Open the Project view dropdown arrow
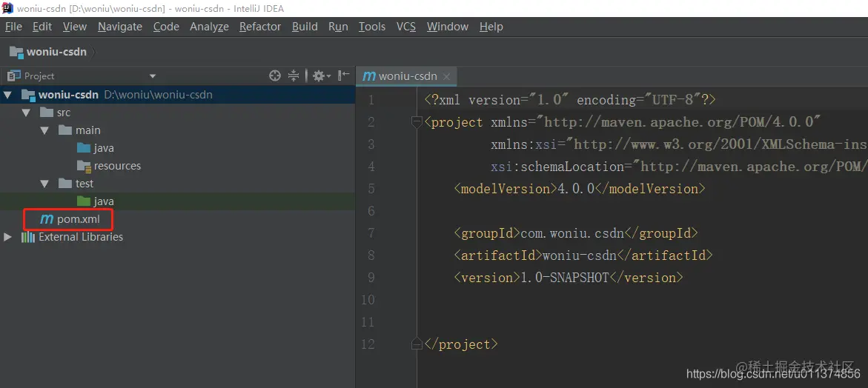 coord(153,76)
